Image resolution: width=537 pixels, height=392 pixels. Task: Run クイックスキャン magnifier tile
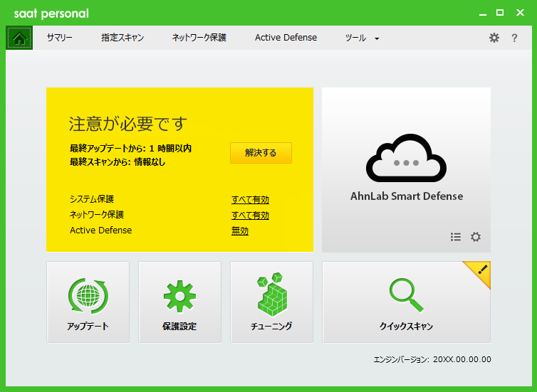click(406, 302)
